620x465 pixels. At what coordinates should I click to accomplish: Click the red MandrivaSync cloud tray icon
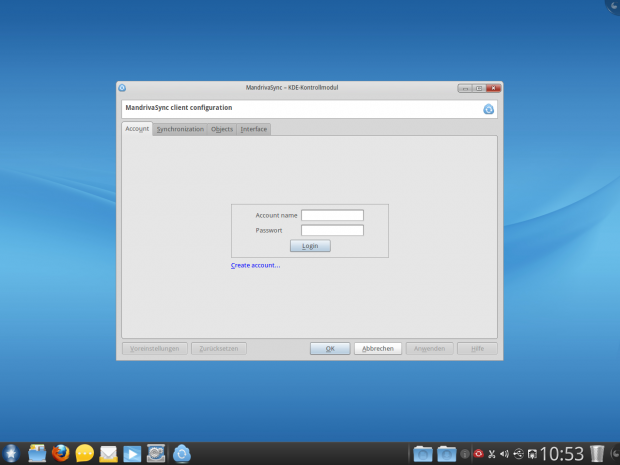pyautogui.click(x=478, y=454)
